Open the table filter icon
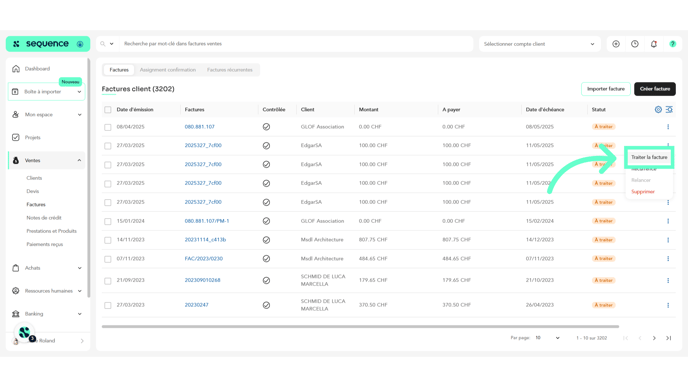Viewport: 688px width, 387px height. point(669,110)
